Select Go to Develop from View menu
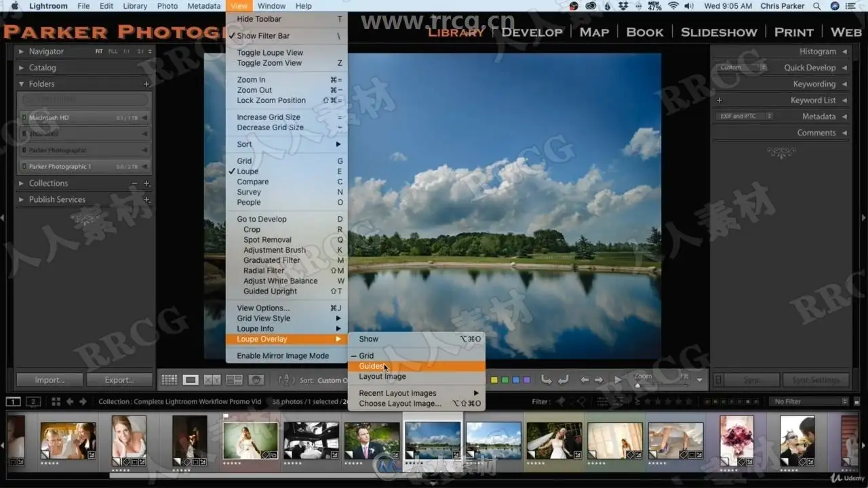Viewport: 868px width, 488px height. point(286,219)
